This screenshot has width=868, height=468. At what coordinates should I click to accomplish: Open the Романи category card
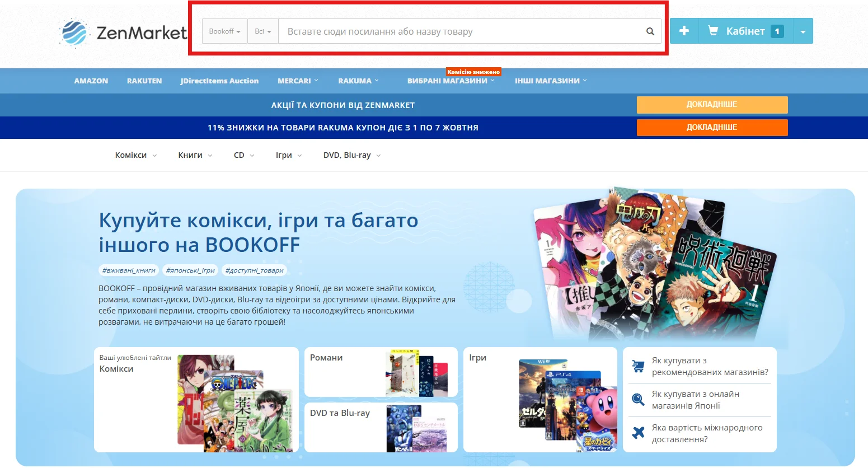[381, 372]
